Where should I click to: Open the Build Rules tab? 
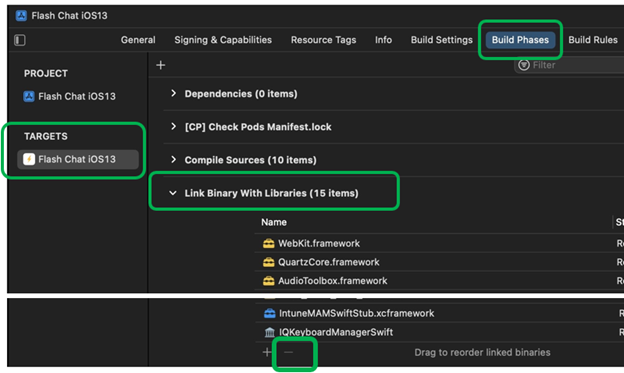point(593,40)
